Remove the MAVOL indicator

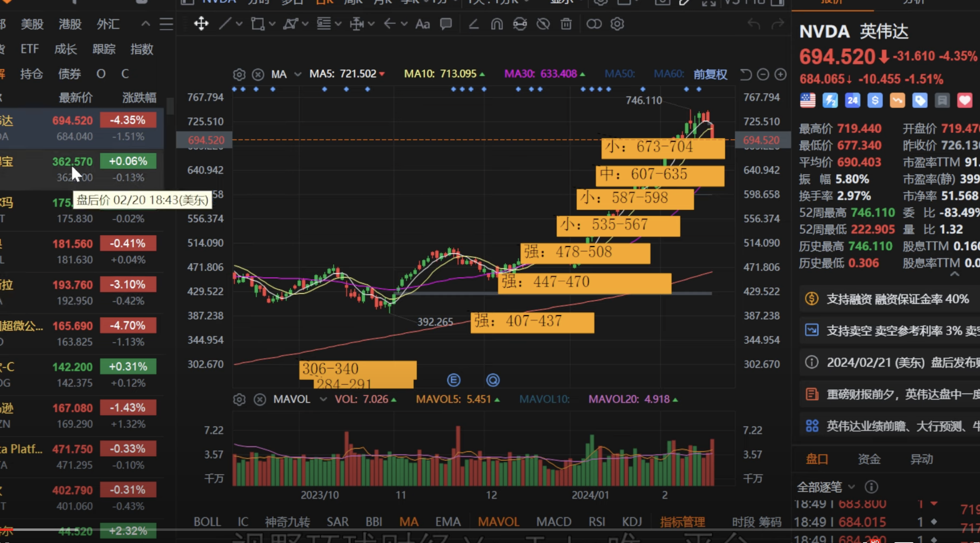pyautogui.click(x=260, y=400)
